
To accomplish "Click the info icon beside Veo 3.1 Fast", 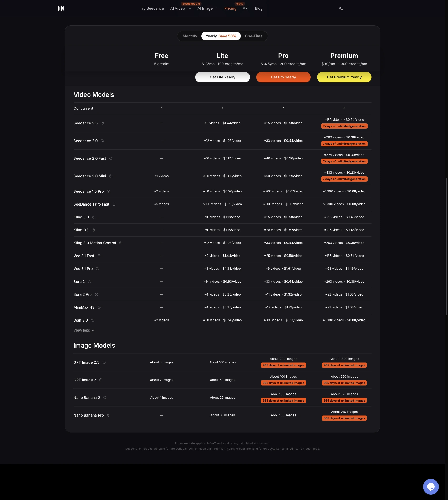I will point(99,256).
